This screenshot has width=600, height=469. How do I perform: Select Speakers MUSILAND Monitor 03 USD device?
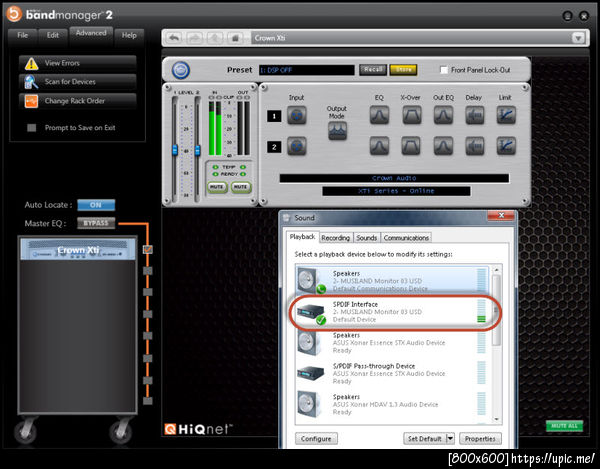[x=391, y=281]
